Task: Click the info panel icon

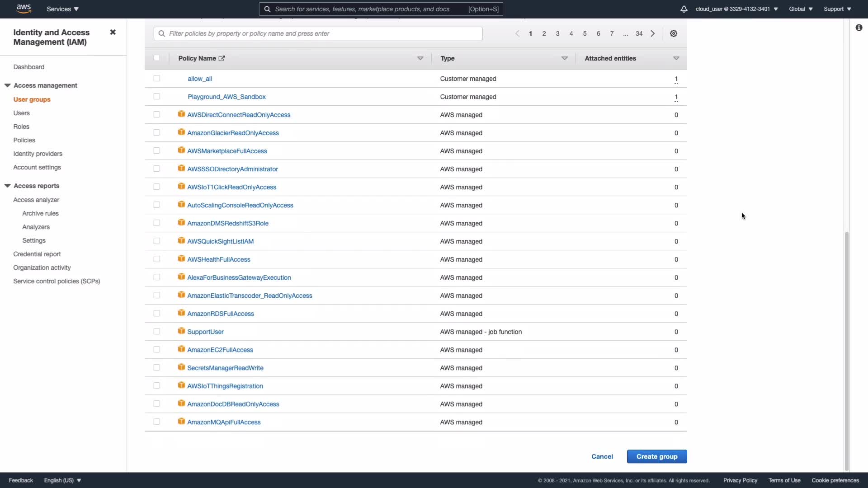Action: point(859,28)
